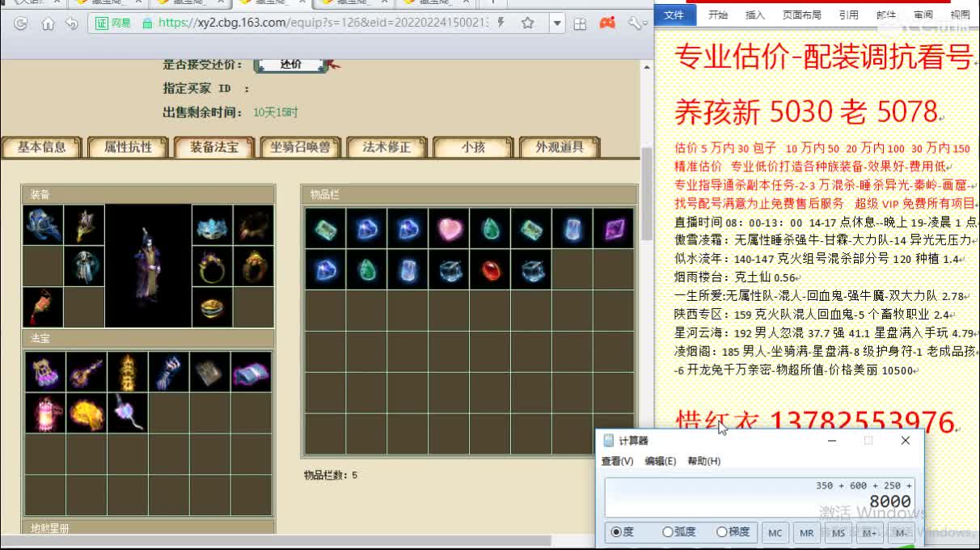The width and height of the screenshot is (980, 550).
Task: Open the 插入 ribbon tab in Word
Action: click(754, 15)
